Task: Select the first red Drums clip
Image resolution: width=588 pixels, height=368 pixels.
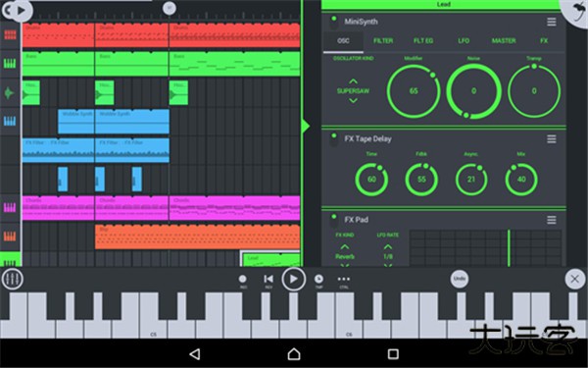Action: coord(58,35)
